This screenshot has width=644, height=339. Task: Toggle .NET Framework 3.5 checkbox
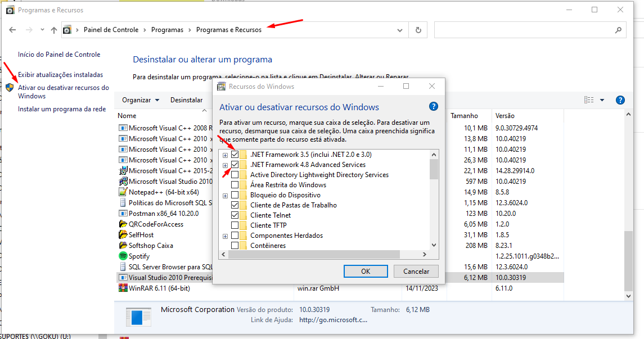(235, 155)
